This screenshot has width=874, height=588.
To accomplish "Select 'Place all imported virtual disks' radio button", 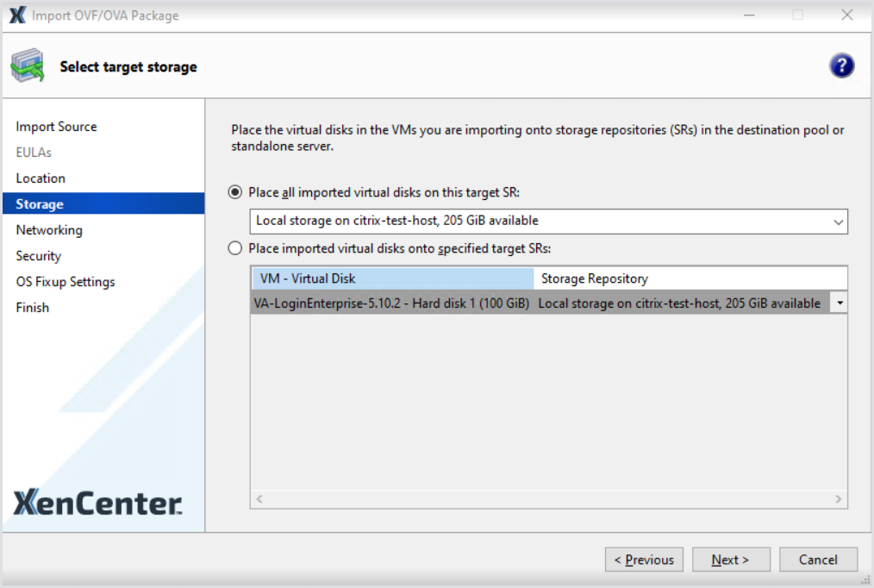I will click(235, 192).
